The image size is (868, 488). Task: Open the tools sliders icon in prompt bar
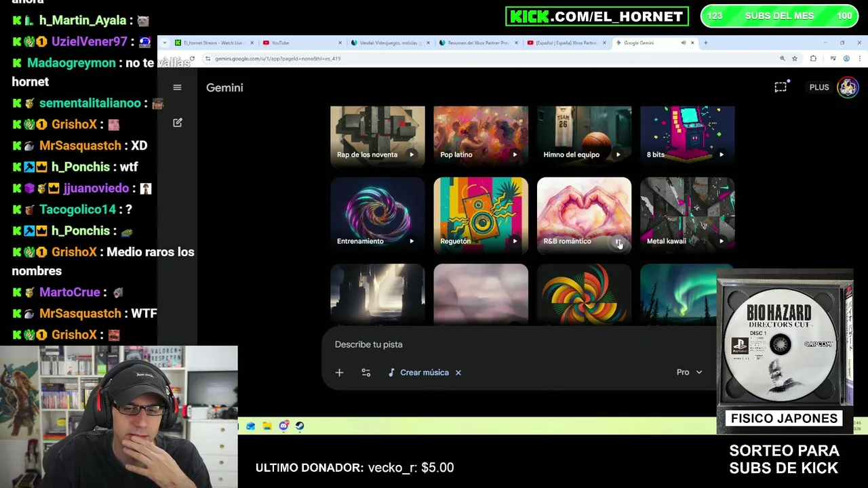coord(366,372)
